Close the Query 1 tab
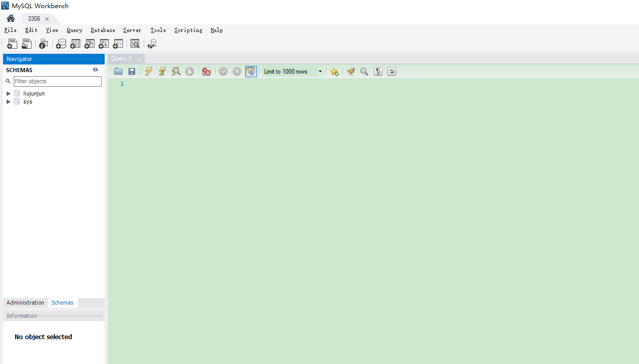 [x=139, y=59]
